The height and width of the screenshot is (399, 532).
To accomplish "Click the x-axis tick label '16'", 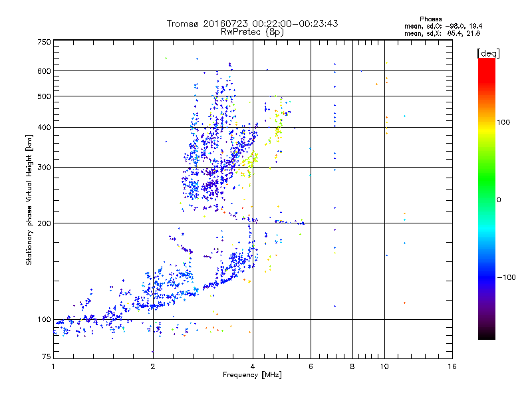I will coord(452,366).
